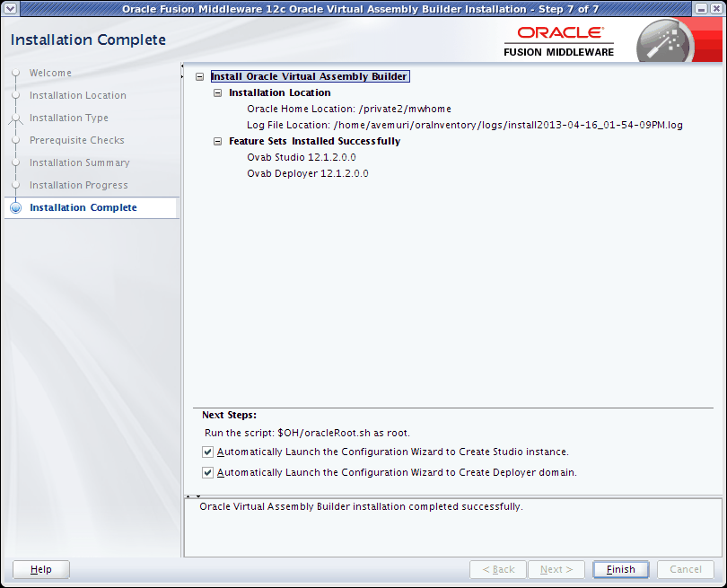This screenshot has height=588, width=727.
Task: Click the Help button
Action: (x=41, y=569)
